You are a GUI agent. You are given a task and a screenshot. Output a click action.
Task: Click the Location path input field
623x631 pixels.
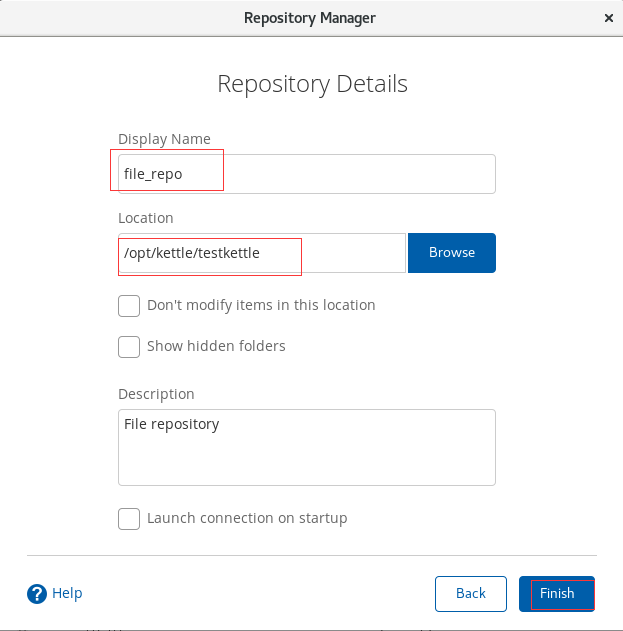pos(262,253)
